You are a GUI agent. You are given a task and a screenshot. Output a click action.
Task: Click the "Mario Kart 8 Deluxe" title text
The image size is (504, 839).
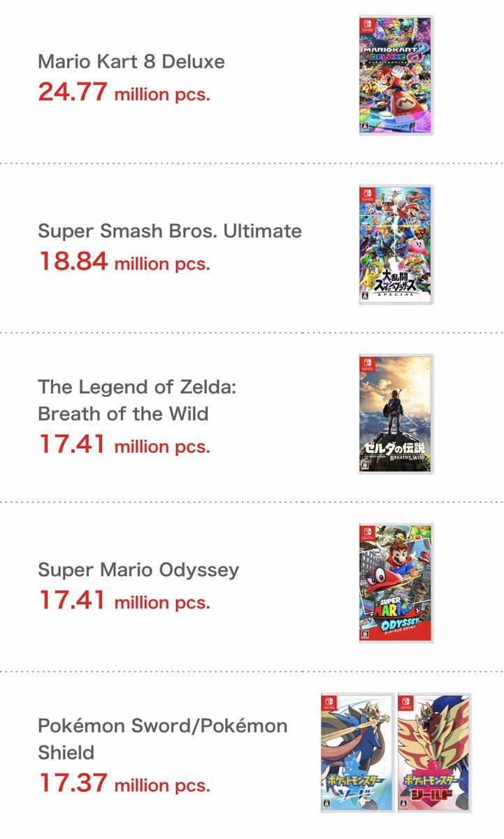131,62
